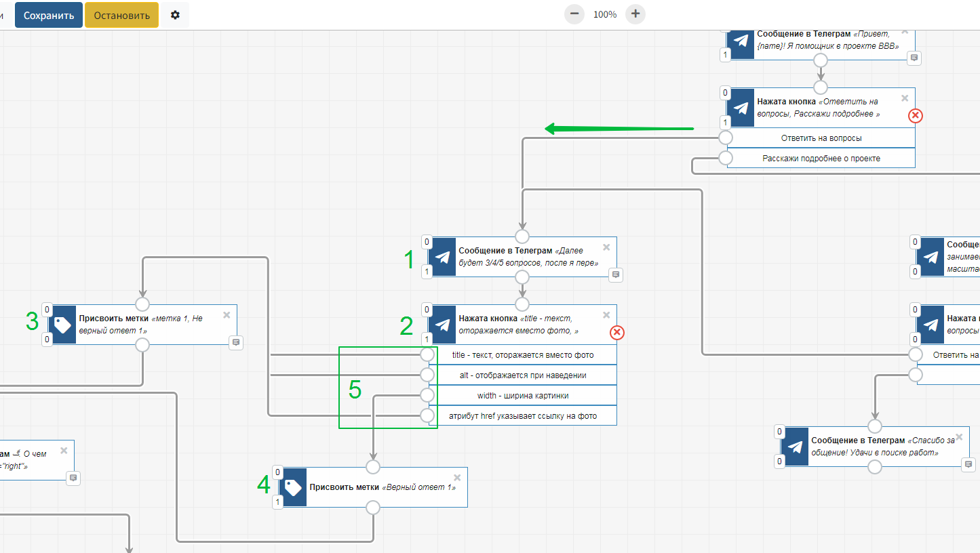Click output connector of 'alt - отображается при наведении'
The image size is (980, 553).
tap(427, 375)
